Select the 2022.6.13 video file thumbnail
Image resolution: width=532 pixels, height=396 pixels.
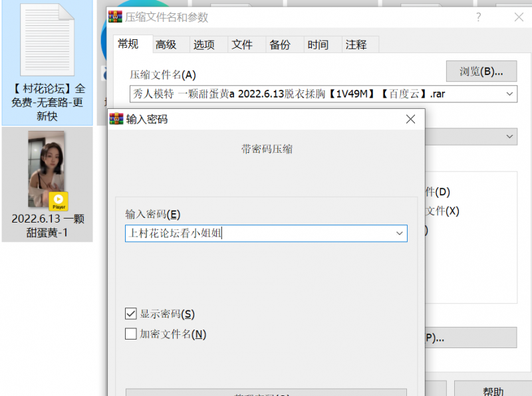pyautogui.click(x=47, y=169)
